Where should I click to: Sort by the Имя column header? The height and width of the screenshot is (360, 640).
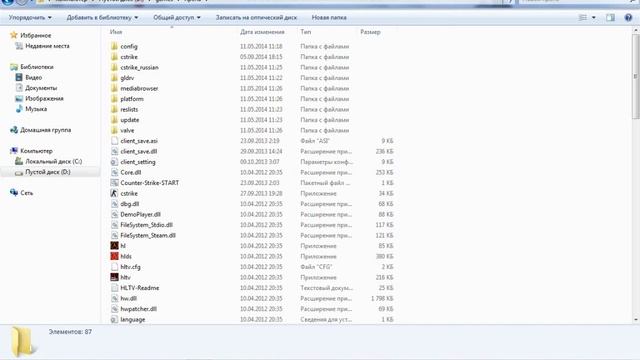(116, 32)
